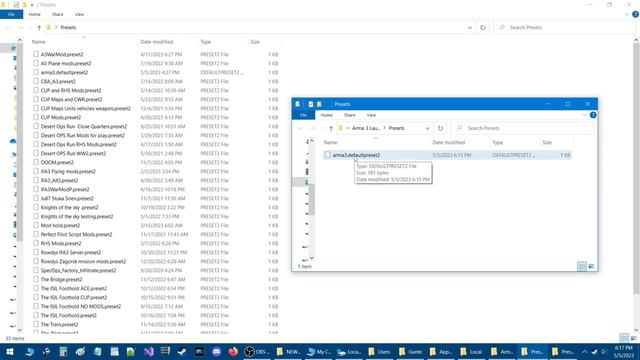Viewport: 640px width, 360px height.
Task: Expand the ribbon in back Presets window
Action: click(x=627, y=14)
